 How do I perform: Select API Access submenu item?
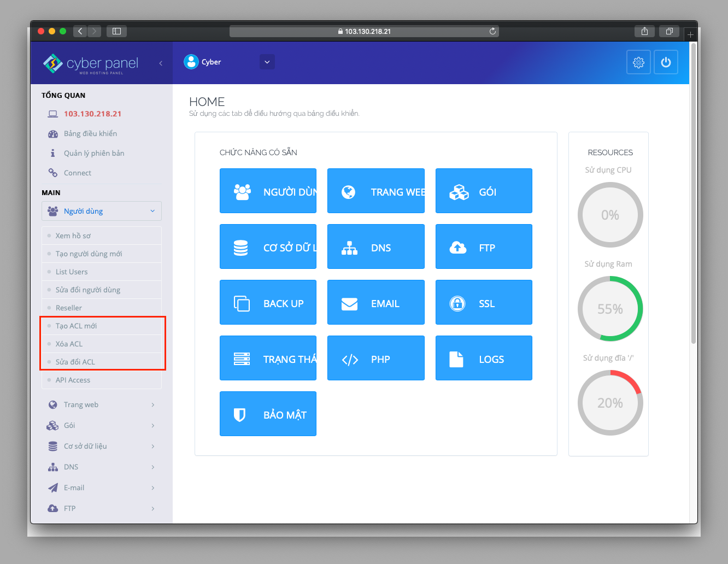pos(102,380)
